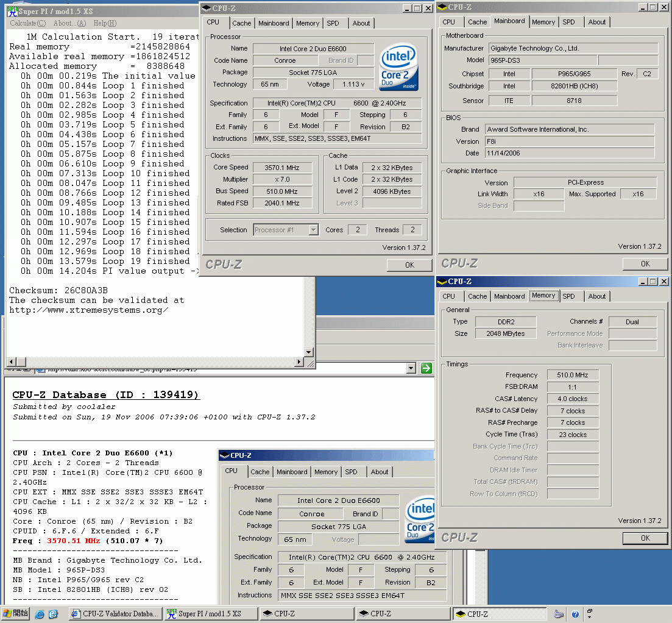Expand the browser address bar dropdown
672x623 pixels.
click(x=411, y=368)
